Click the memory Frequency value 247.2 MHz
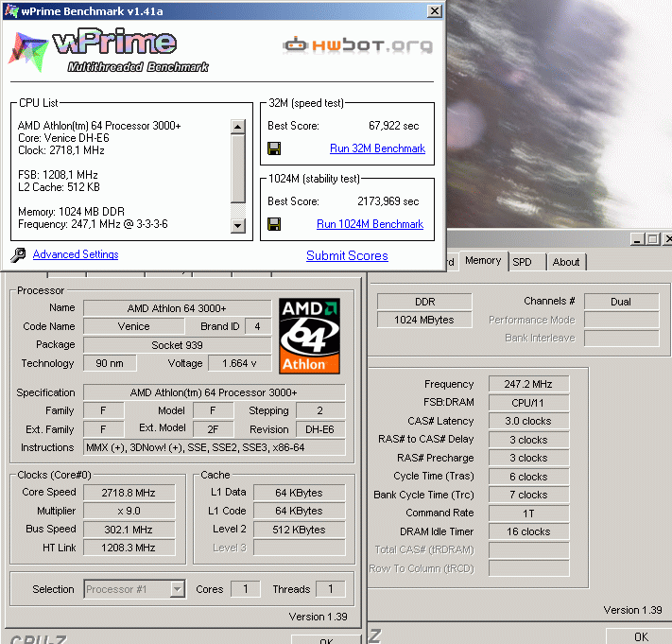Viewport: 672px width, 644px height. [x=528, y=384]
